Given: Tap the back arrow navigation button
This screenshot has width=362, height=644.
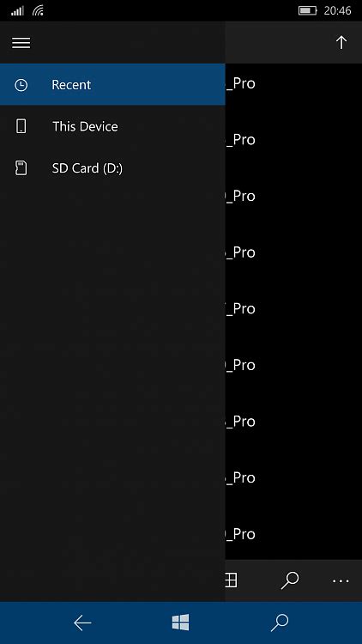Looking at the screenshot, I should (82, 623).
